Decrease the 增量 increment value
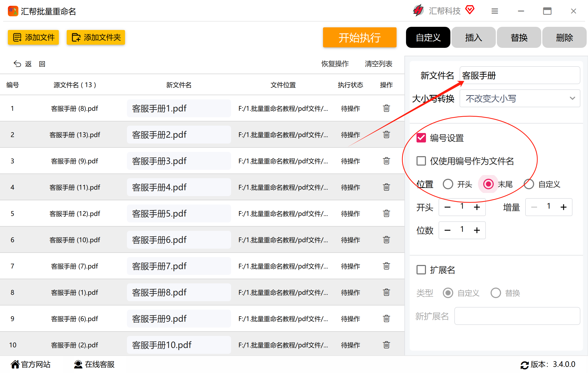Image resolution: width=588 pixels, height=373 pixels. 534,207
